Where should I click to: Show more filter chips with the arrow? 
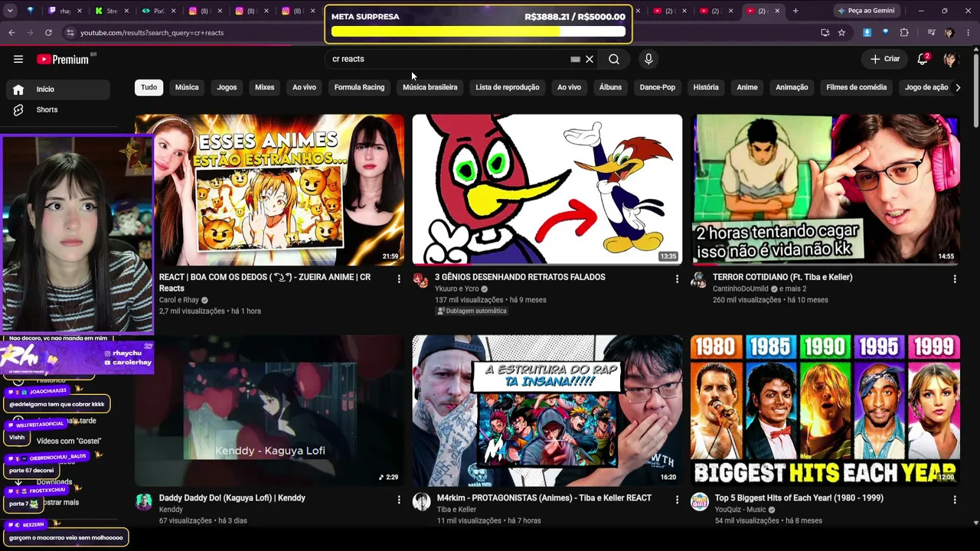[x=958, y=87]
